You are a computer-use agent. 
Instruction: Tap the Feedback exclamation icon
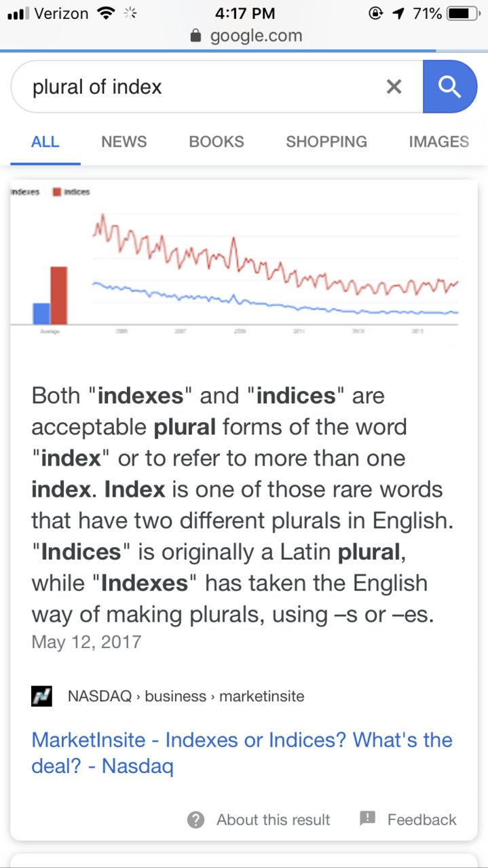coord(367,818)
